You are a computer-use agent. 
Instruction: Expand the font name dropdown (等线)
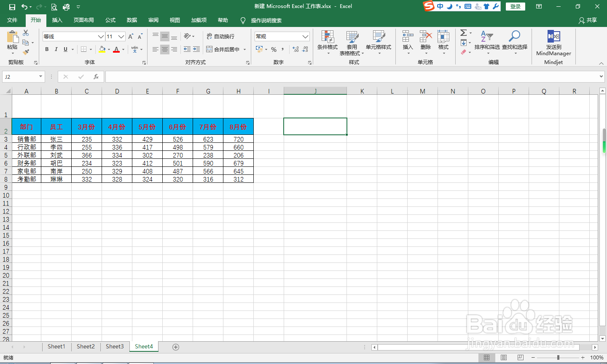click(x=101, y=37)
